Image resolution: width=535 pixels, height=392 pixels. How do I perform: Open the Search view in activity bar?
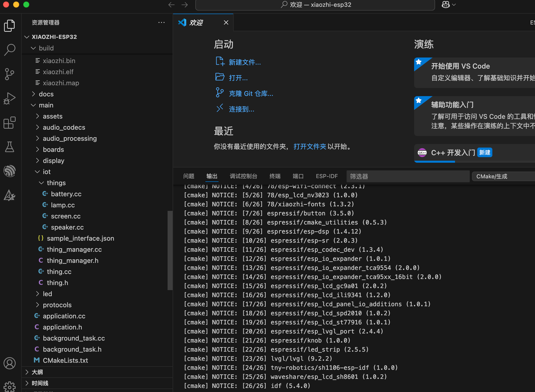coord(10,50)
